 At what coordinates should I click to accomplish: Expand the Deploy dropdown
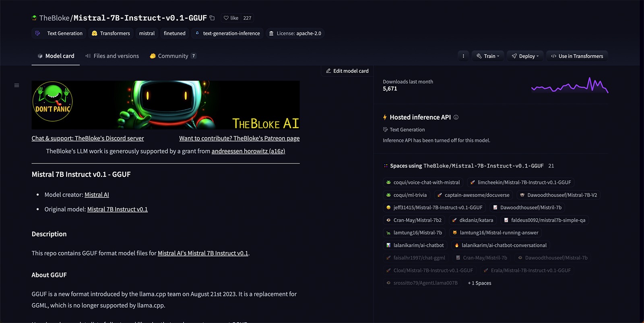point(525,56)
